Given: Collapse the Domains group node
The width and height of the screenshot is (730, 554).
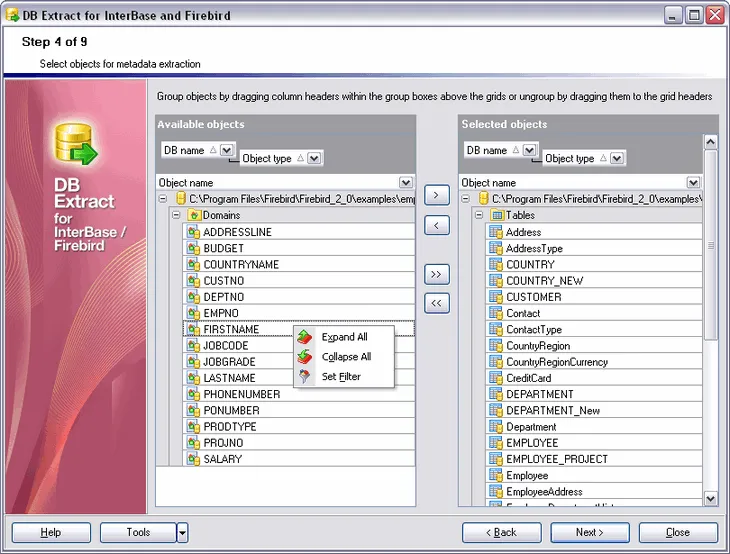Looking at the screenshot, I should click(x=176, y=215).
